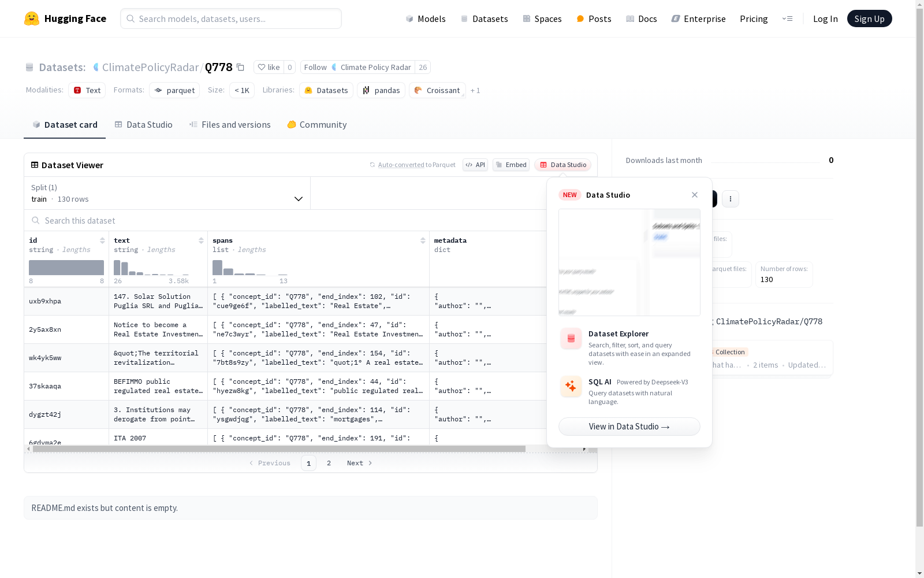Go to Spaces page

542,18
